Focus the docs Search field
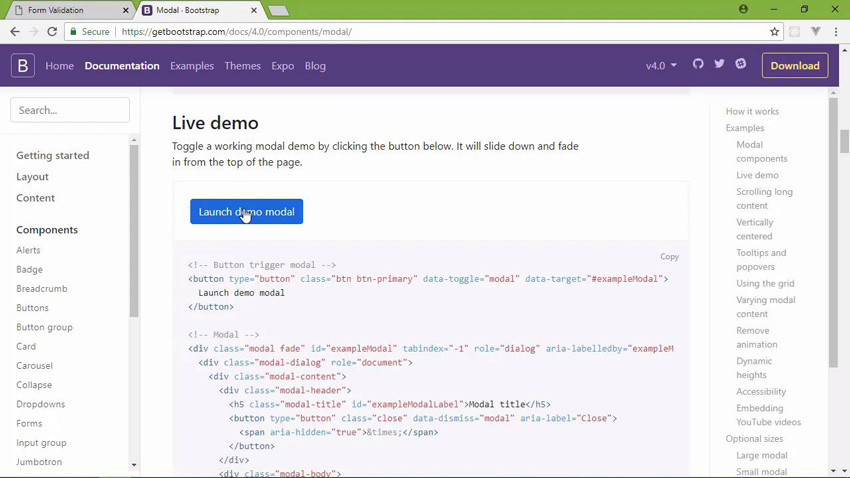This screenshot has height=478, width=850. pyautogui.click(x=70, y=110)
